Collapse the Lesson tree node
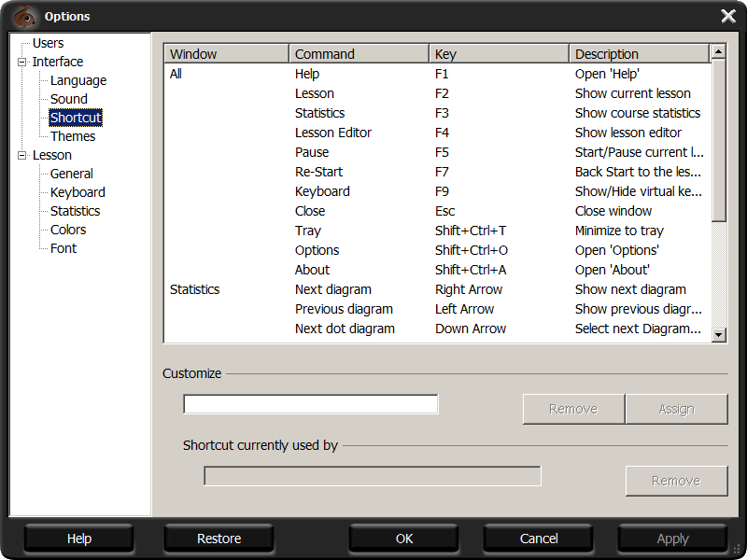The height and width of the screenshot is (560, 747). 22,155
